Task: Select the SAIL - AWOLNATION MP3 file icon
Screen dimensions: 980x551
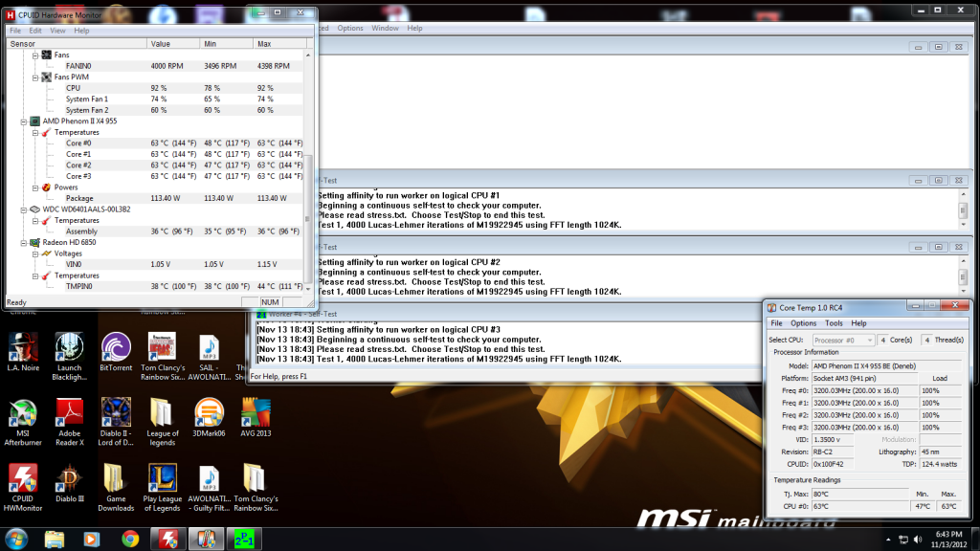Action: pos(209,356)
